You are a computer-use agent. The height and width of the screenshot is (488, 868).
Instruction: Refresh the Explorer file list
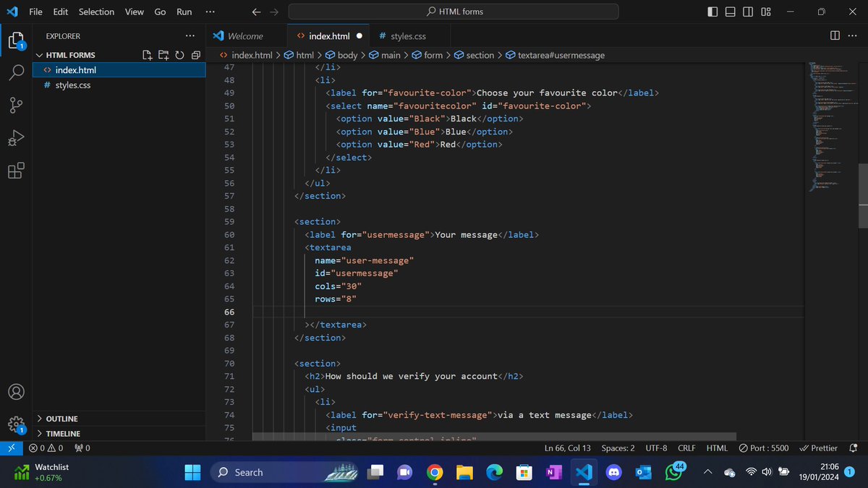coord(179,54)
